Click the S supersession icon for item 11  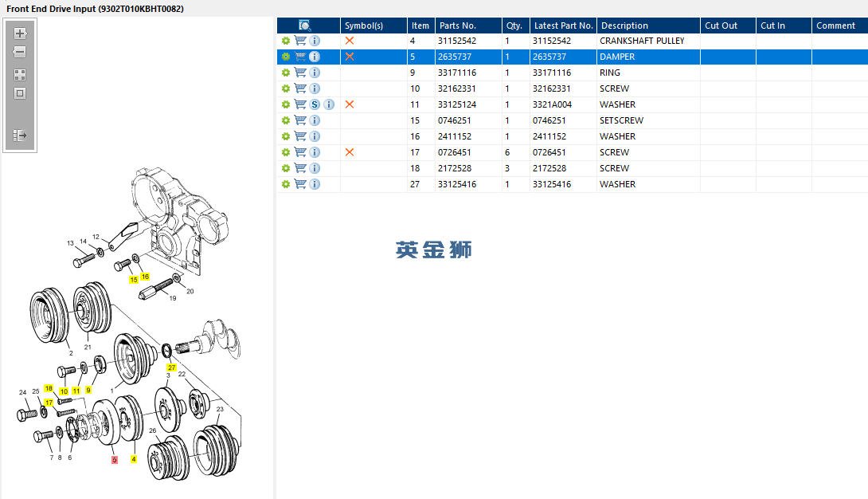(x=315, y=104)
